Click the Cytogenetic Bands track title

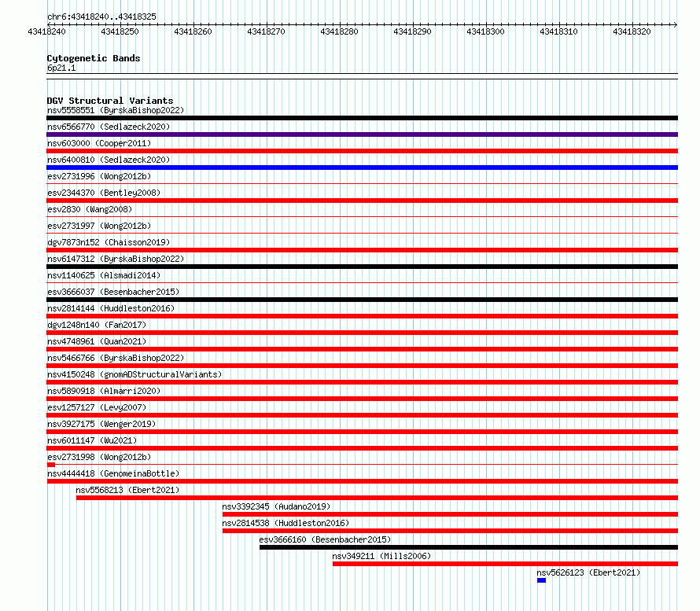tap(94, 58)
